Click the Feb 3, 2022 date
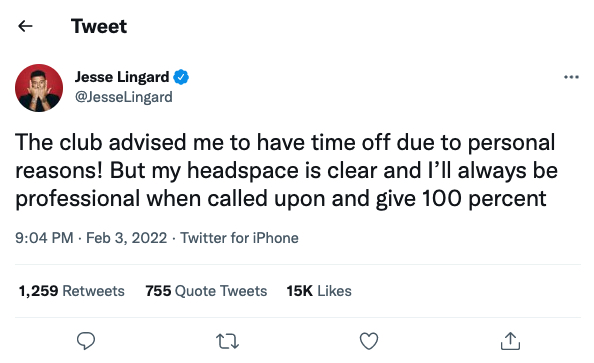The height and width of the screenshot is (363, 594). click(x=127, y=238)
